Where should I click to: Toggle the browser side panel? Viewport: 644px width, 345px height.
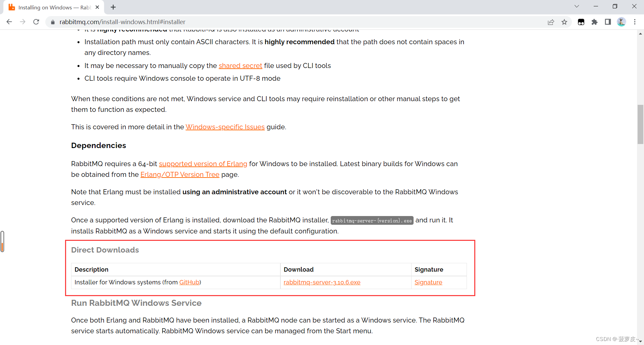pyautogui.click(x=608, y=22)
